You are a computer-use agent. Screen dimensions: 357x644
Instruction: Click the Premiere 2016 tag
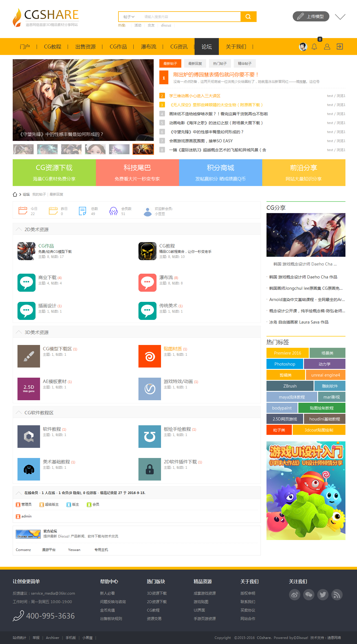287,353
